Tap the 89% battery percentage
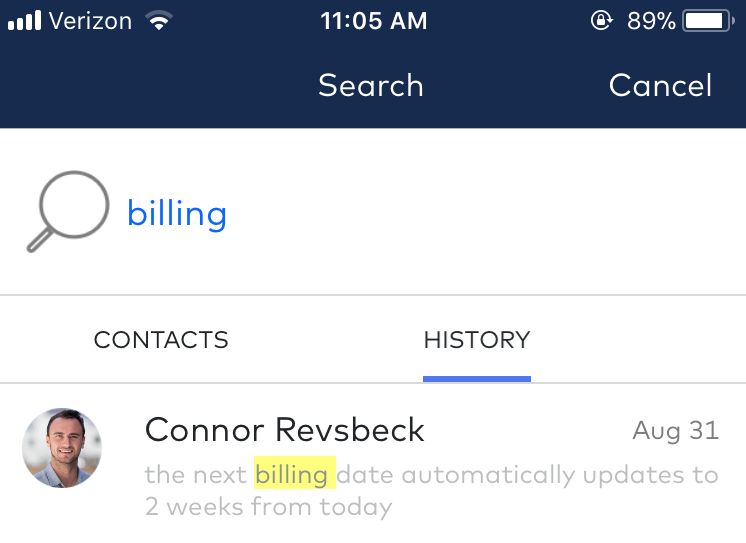 [x=651, y=21]
